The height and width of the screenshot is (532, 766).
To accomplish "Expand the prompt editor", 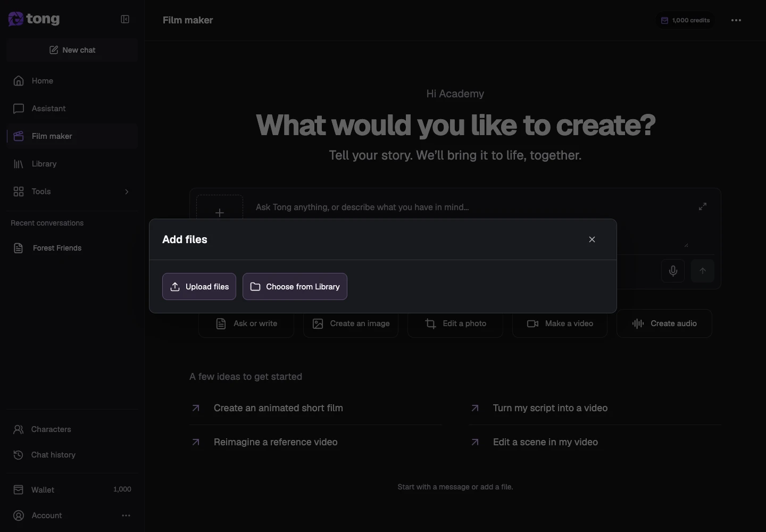I will click(x=703, y=206).
